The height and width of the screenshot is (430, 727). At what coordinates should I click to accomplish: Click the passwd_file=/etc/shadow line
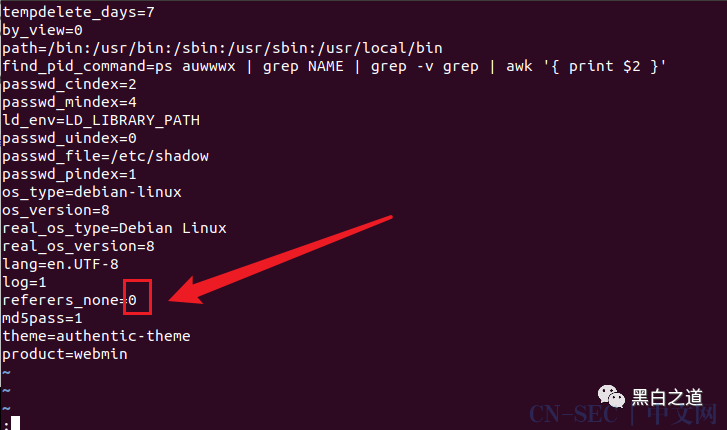[x=106, y=156]
